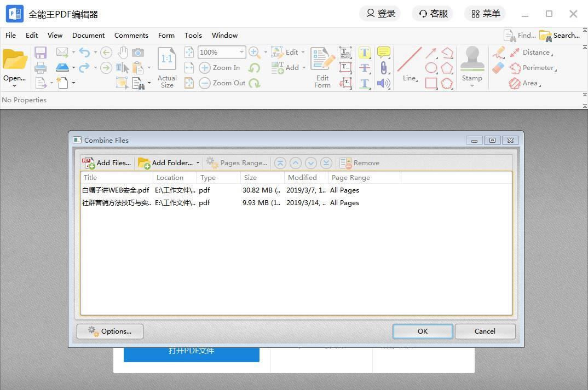This screenshot has height=390, width=588.
Task: Open the Comments menu
Action: pos(131,35)
